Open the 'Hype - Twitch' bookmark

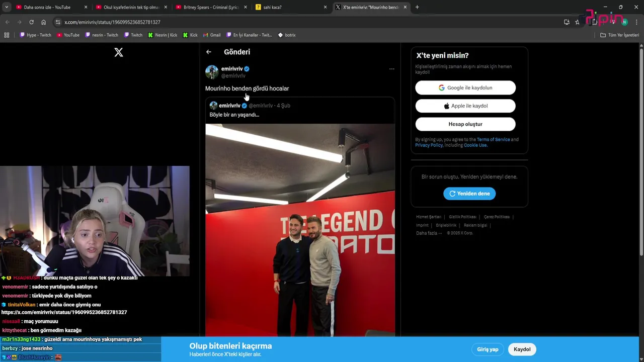click(x=35, y=35)
